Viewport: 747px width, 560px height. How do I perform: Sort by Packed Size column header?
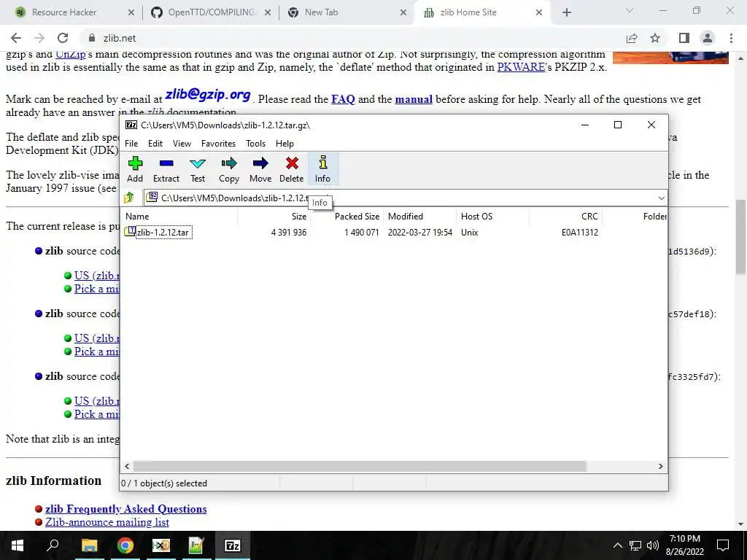(x=348, y=216)
